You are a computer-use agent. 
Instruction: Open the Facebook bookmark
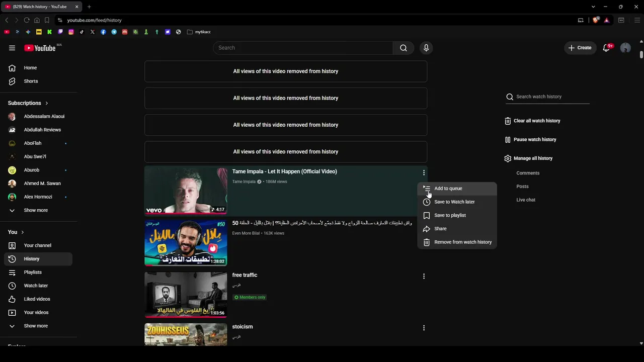coord(103,32)
